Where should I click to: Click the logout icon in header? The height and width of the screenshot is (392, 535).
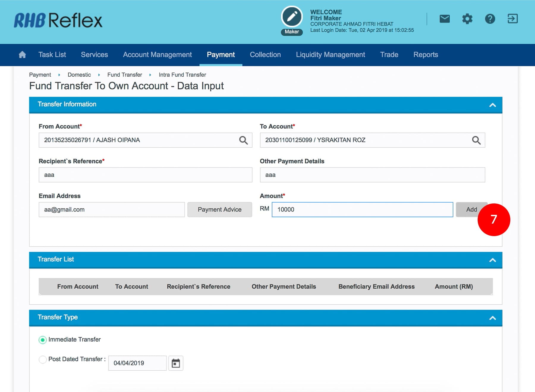512,19
